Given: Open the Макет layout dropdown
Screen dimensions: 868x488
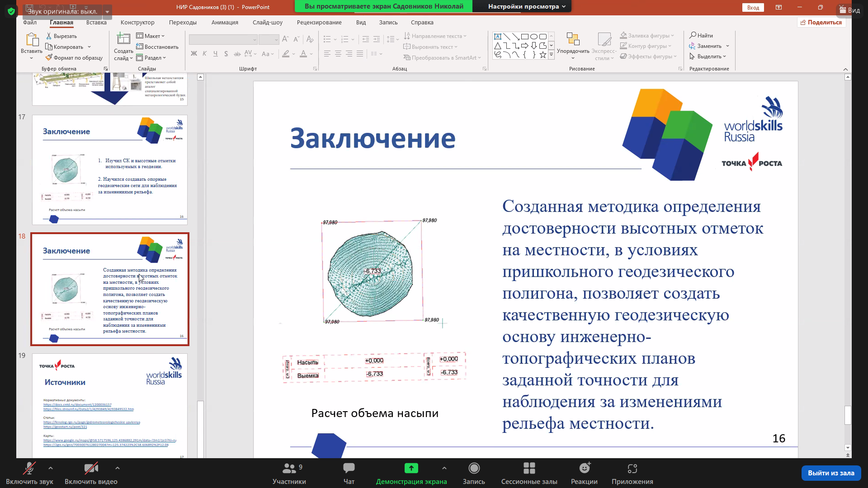Looking at the screenshot, I should 151,36.
